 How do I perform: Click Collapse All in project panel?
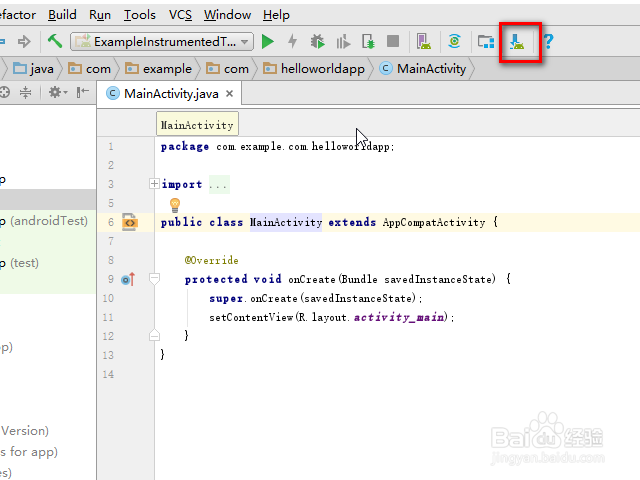point(25,92)
